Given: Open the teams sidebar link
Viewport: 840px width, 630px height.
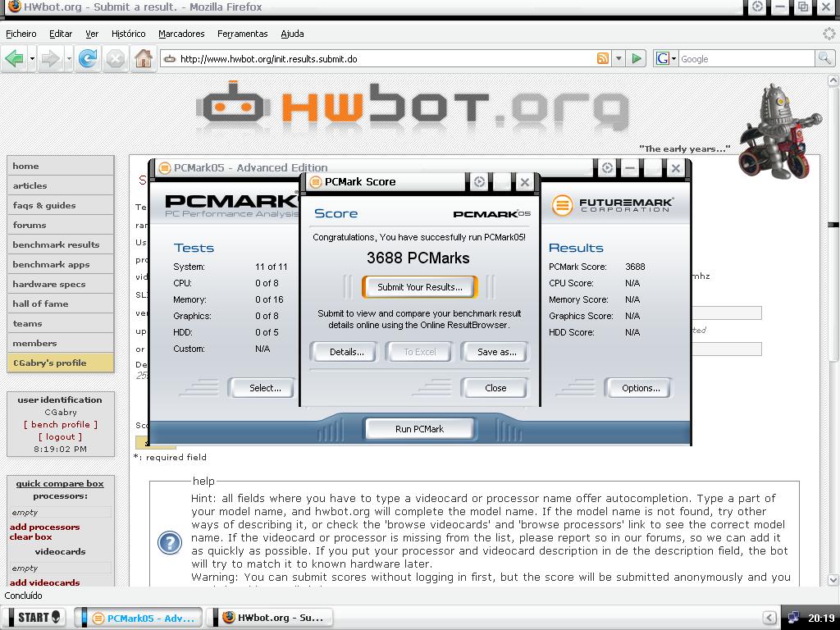Looking at the screenshot, I should click(x=61, y=323).
